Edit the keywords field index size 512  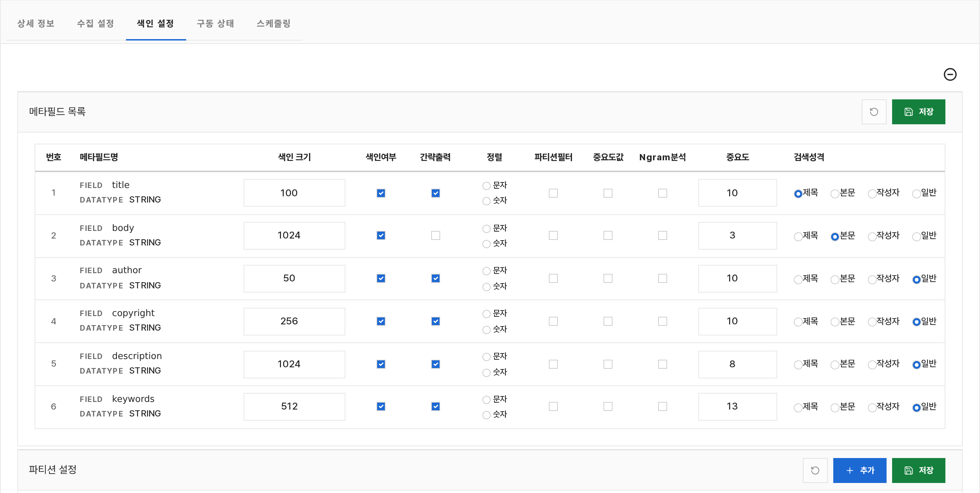294,406
